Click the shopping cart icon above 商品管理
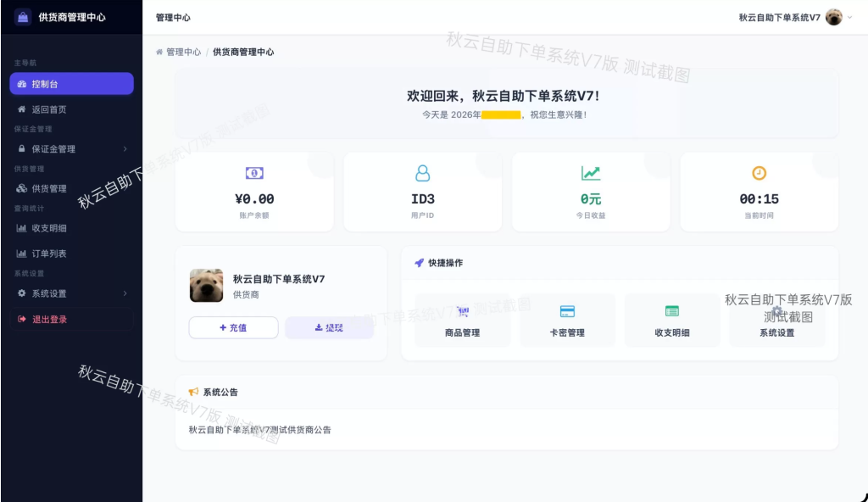 (x=463, y=311)
